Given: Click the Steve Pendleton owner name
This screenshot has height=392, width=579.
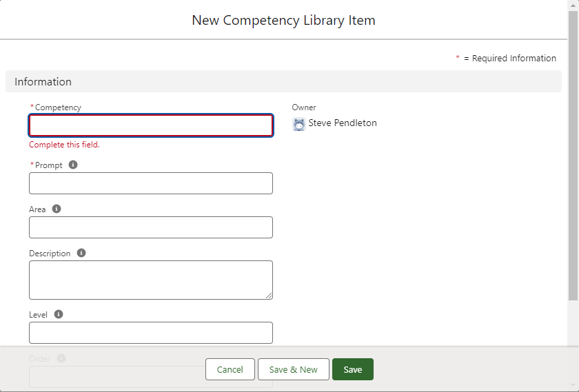Looking at the screenshot, I should pyautogui.click(x=343, y=123).
